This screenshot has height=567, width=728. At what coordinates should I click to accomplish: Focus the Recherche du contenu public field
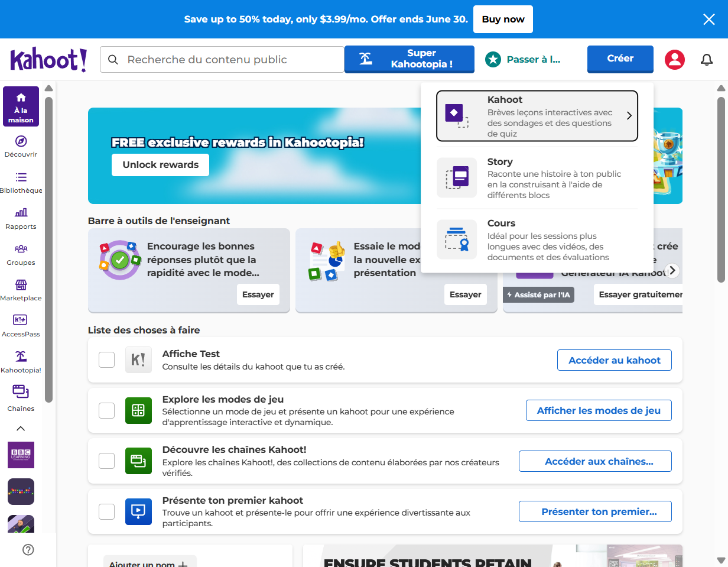pos(222,60)
